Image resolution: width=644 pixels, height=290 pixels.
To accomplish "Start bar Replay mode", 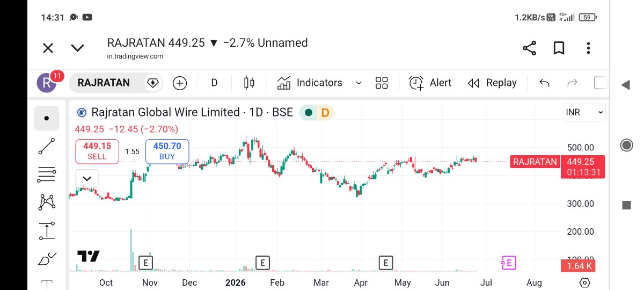I will click(x=492, y=83).
